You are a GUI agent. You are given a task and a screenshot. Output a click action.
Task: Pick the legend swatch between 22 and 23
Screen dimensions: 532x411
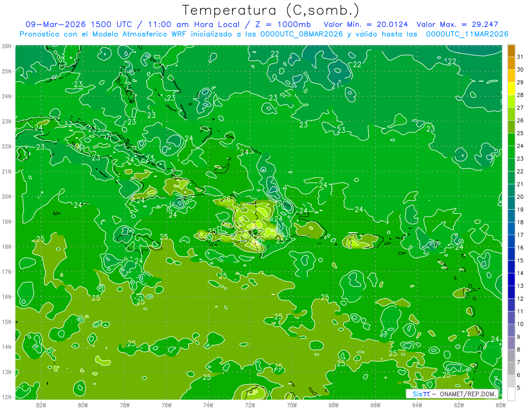pos(511,164)
